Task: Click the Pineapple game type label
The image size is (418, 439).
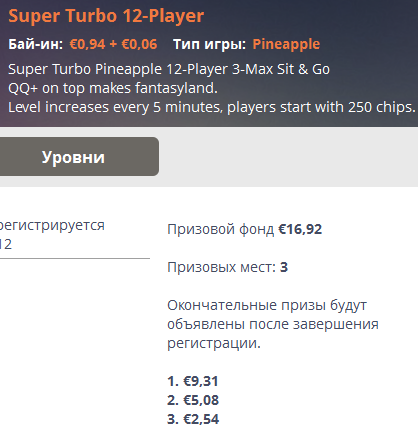Action: coord(286,44)
